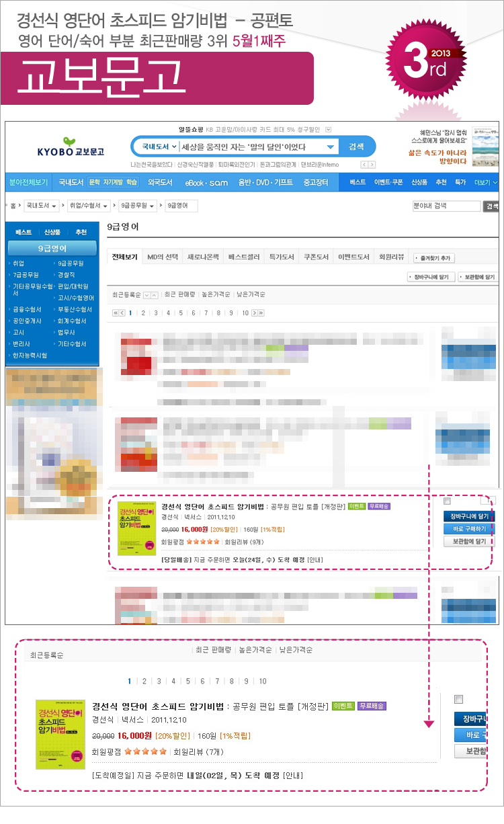Sort the list by 높은가격순
Viewport: 504px width, 824px height.
point(215,295)
